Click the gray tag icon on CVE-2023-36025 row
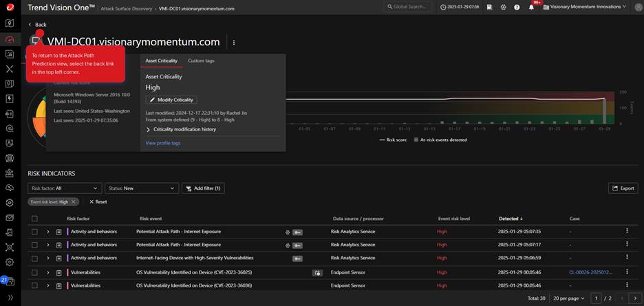 coord(317,273)
